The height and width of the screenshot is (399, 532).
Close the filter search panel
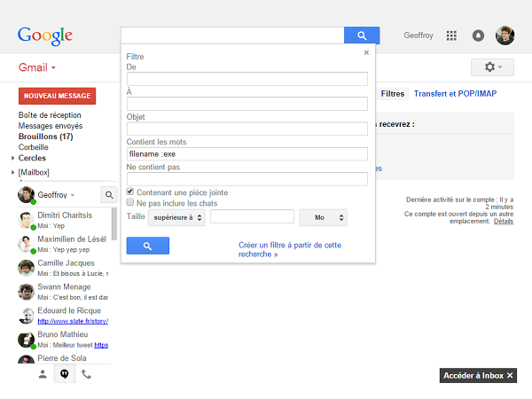(x=366, y=52)
